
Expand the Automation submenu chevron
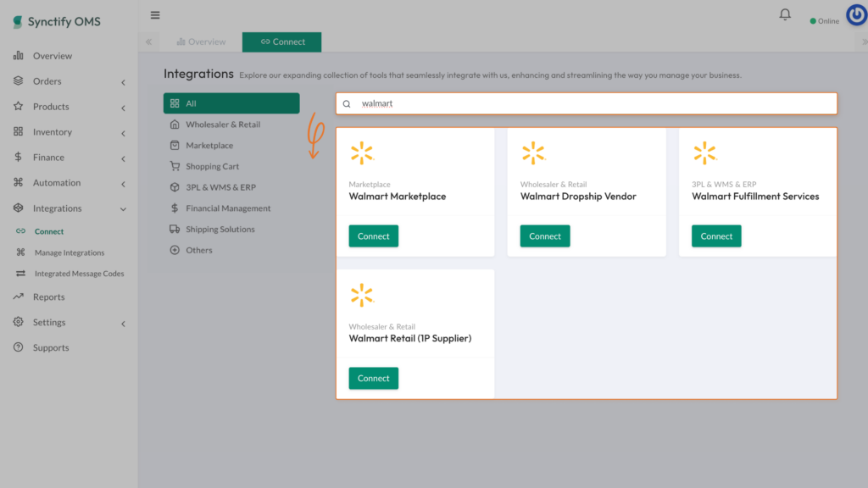(124, 184)
